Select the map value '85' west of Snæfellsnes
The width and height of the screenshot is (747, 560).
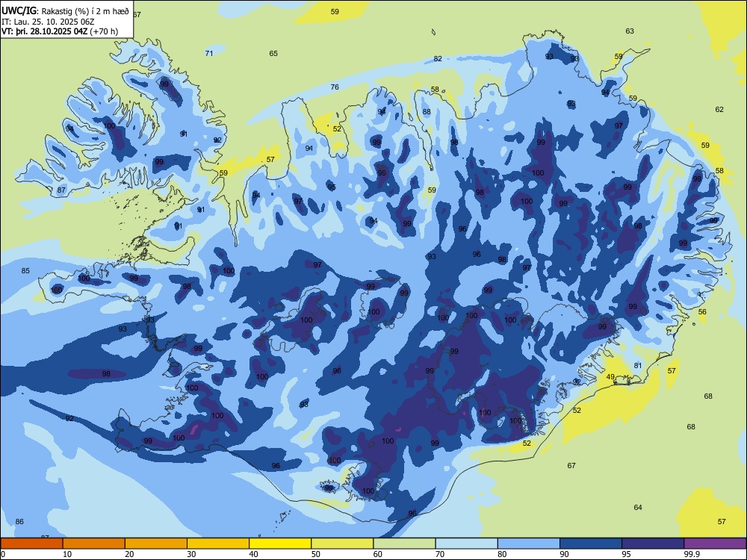click(x=25, y=270)
